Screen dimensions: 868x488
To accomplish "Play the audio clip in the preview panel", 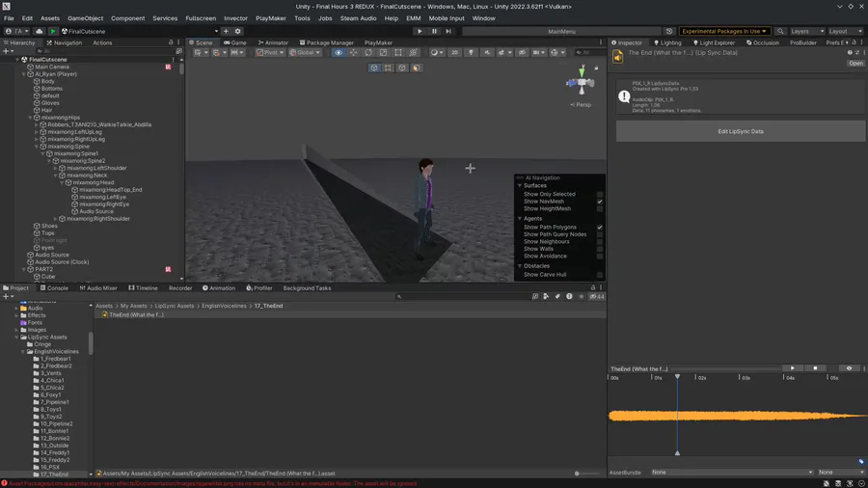I will pos(793,368).
